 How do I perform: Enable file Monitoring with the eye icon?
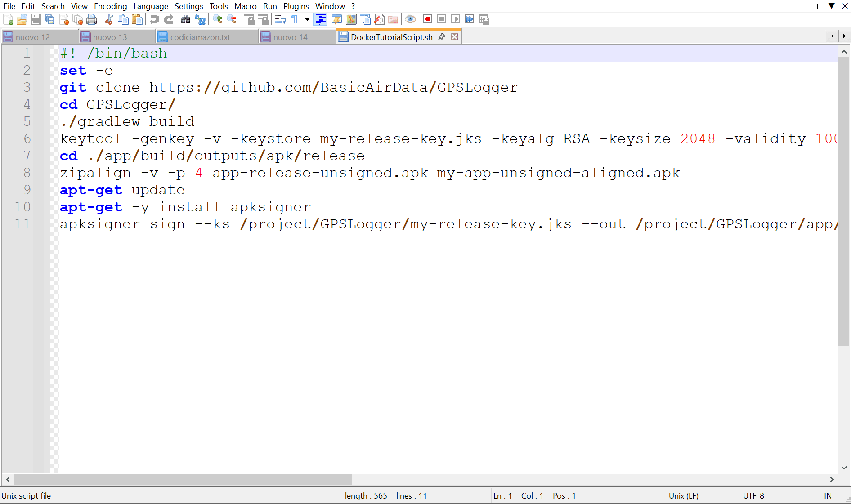point(410,19)
